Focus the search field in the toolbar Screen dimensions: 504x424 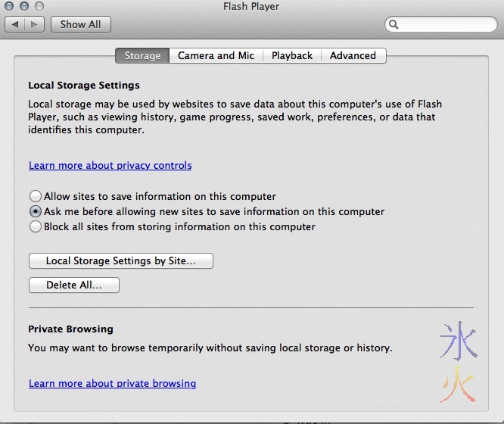[x=446, y=25]
